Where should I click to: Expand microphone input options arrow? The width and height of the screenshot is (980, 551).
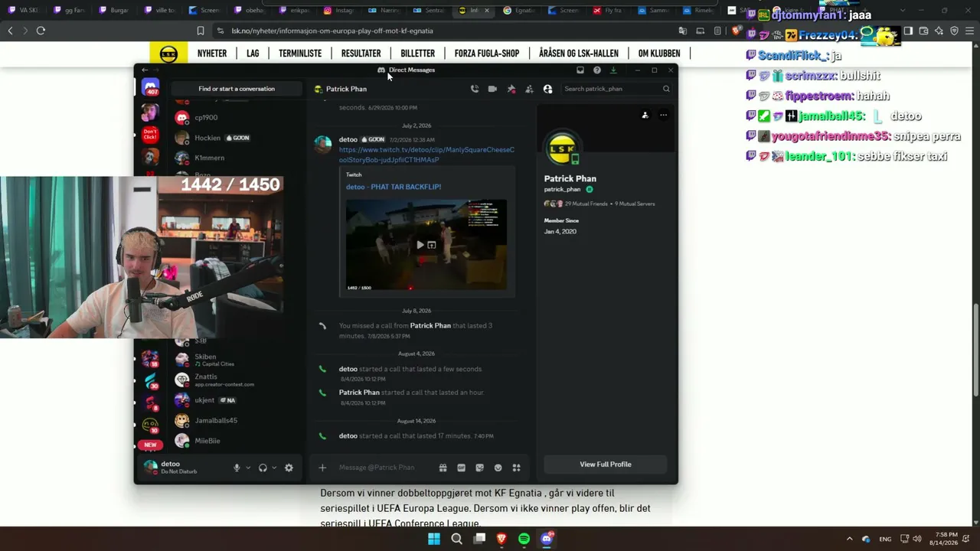(247, 468)
